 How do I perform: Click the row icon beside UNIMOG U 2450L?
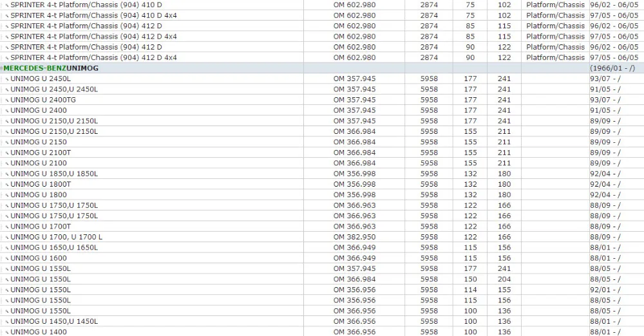coord(7,79)
